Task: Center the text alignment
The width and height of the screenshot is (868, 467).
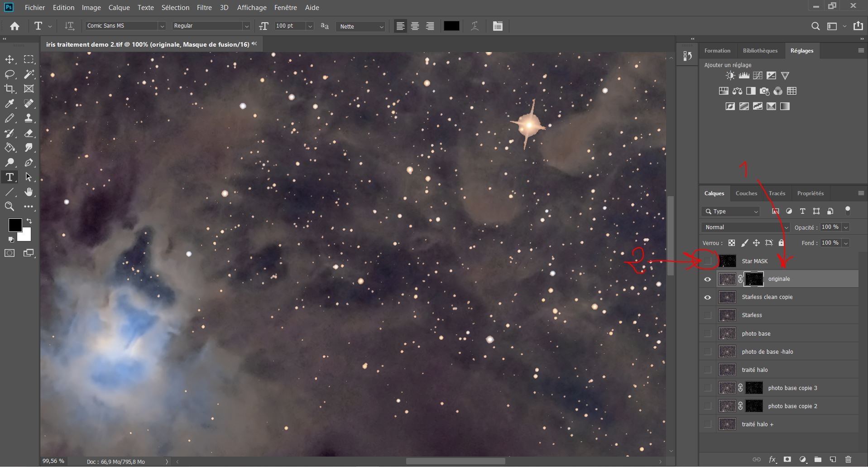Action: [415, 26]
